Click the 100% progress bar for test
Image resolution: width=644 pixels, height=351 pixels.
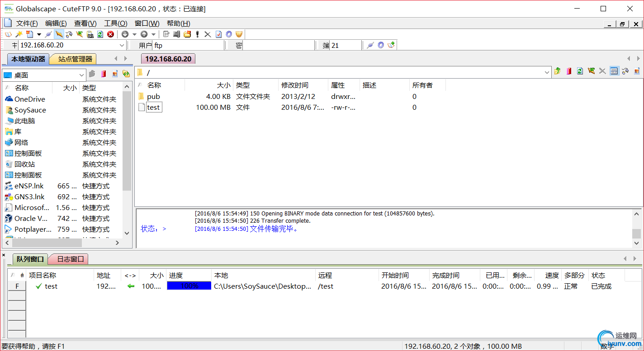click(189, 286)
